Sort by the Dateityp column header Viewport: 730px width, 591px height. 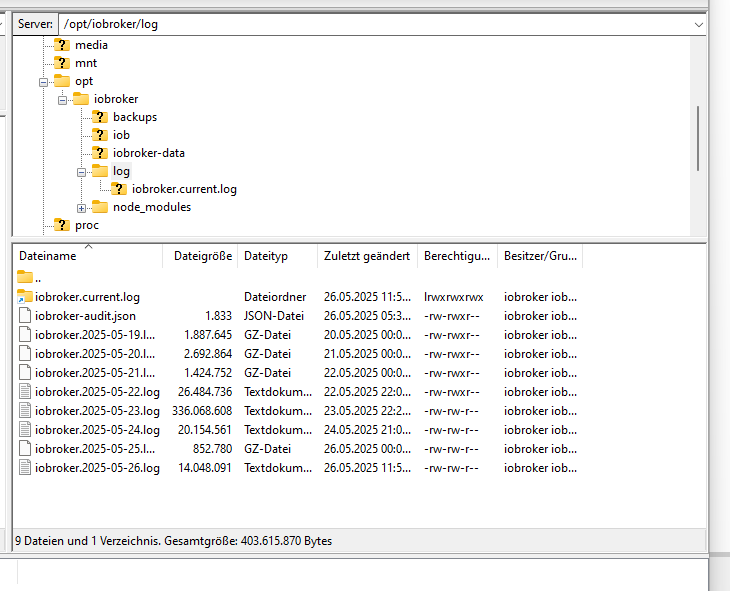pyautogui.click(x=278, y=256)
